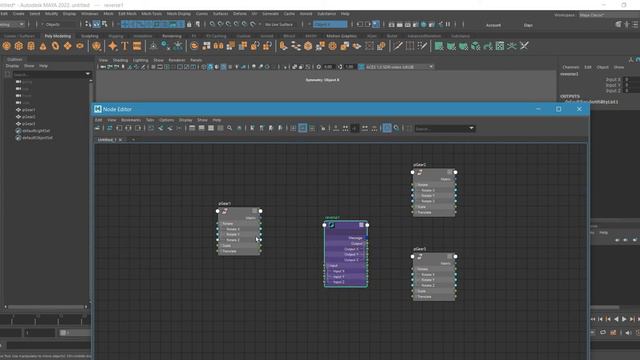Open the Node Editor search dropdown arrow

click(x=471, y=129)
